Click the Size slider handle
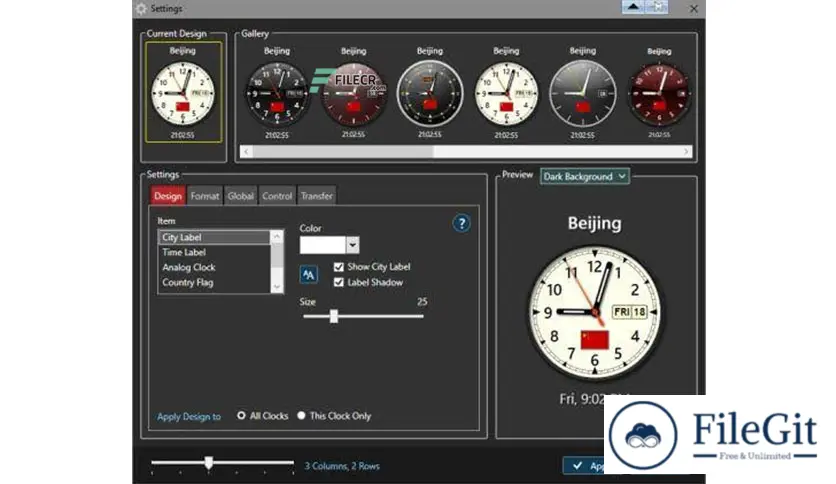 [334, 316]
